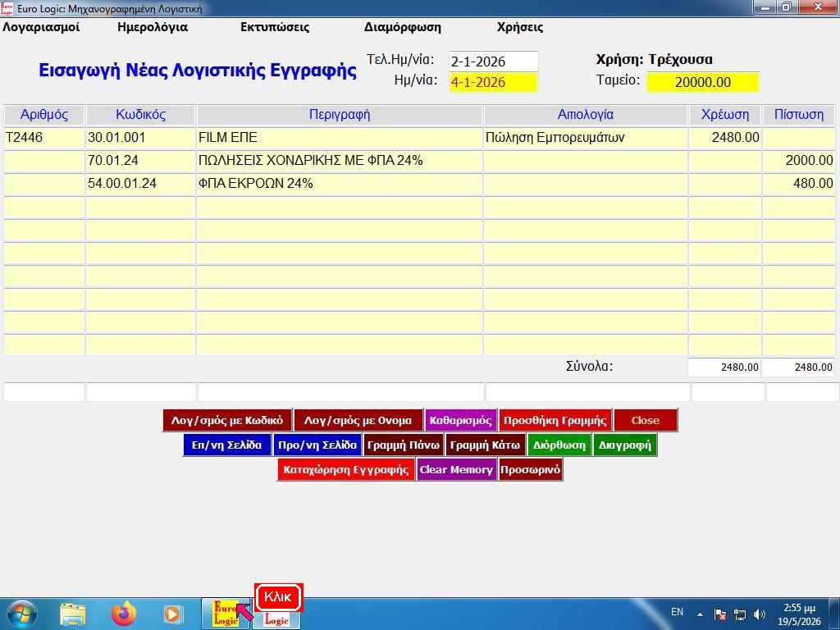The image size is (840, 630).
Task: Open the Windows Start button
Action: pos(22,614)
